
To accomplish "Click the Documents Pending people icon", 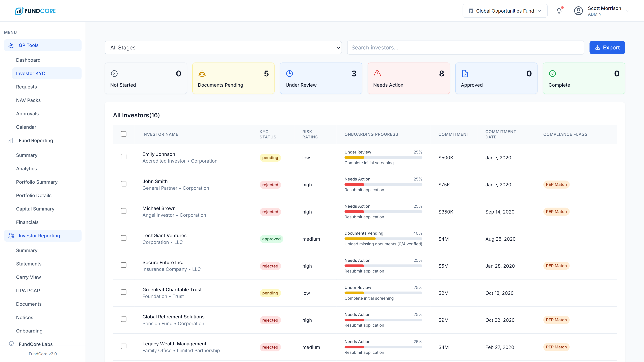I will coord(202,73).
